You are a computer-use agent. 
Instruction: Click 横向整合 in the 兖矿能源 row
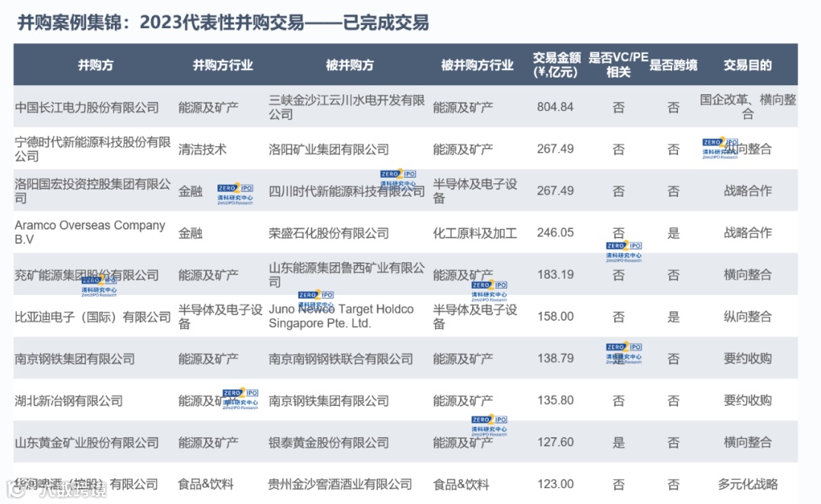tap(748, 274)
